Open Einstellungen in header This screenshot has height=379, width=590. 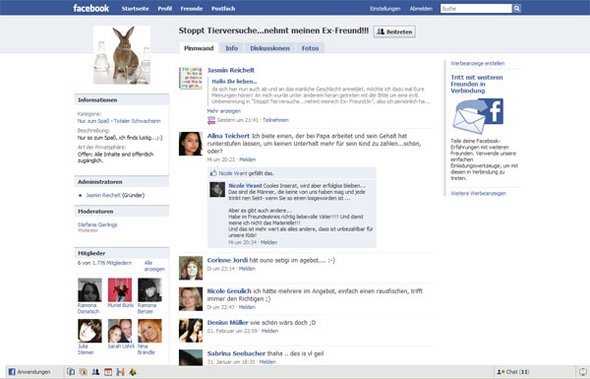[x=385, y=8]
